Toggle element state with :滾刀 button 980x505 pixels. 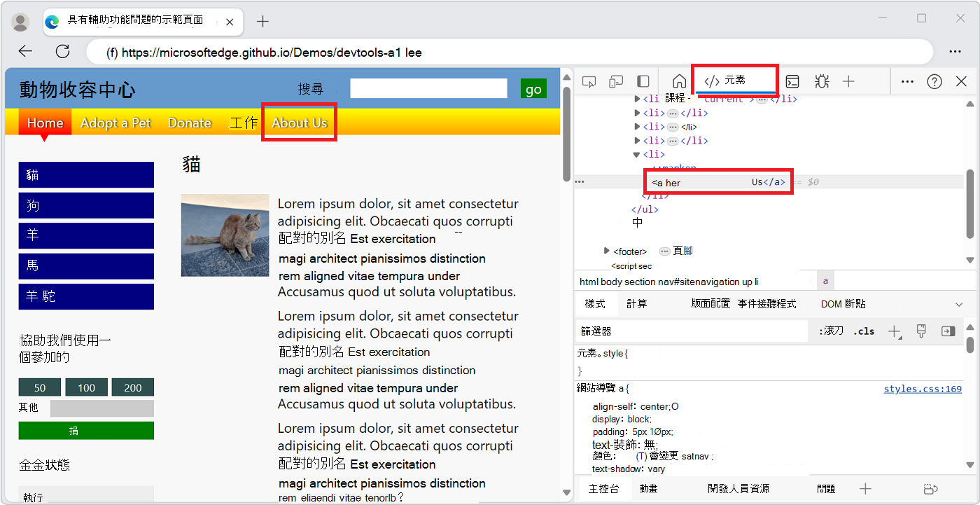point(830,331)
